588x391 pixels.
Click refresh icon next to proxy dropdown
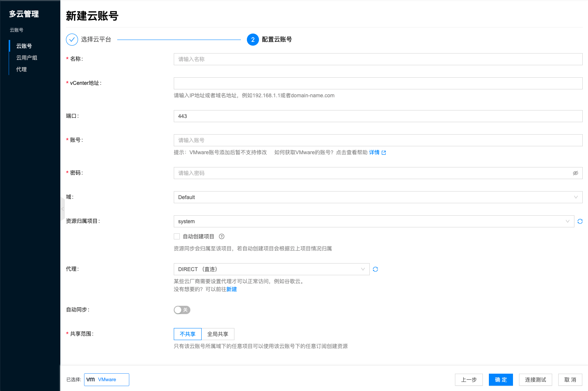click(x=375, y=269)
